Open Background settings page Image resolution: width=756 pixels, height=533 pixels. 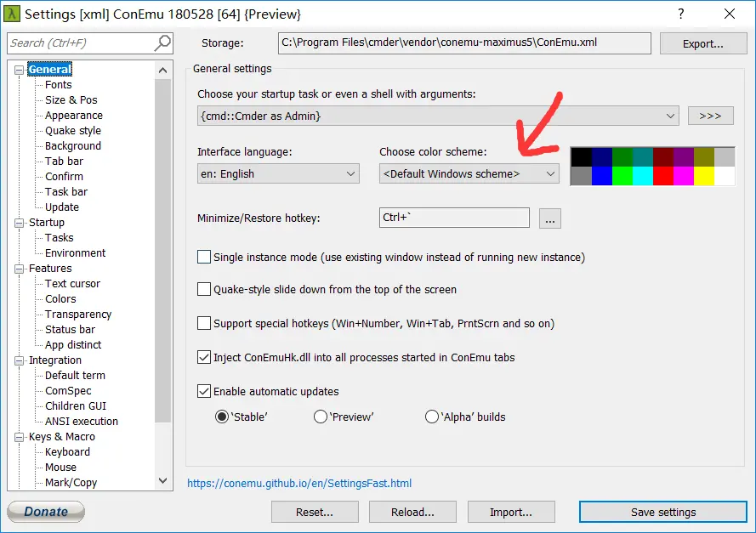(x=73, y=145)
